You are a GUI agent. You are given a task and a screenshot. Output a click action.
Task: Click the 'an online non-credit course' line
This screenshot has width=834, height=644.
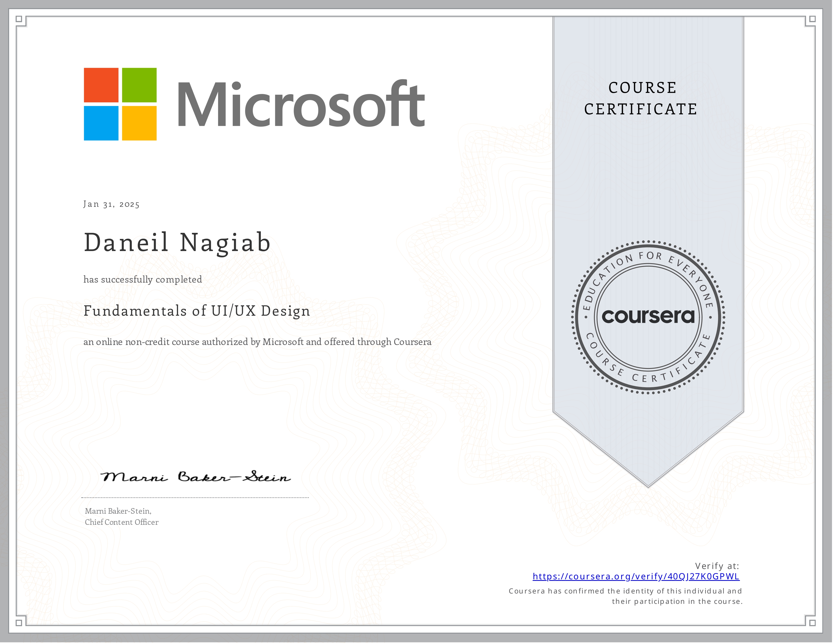pos(257,342)
